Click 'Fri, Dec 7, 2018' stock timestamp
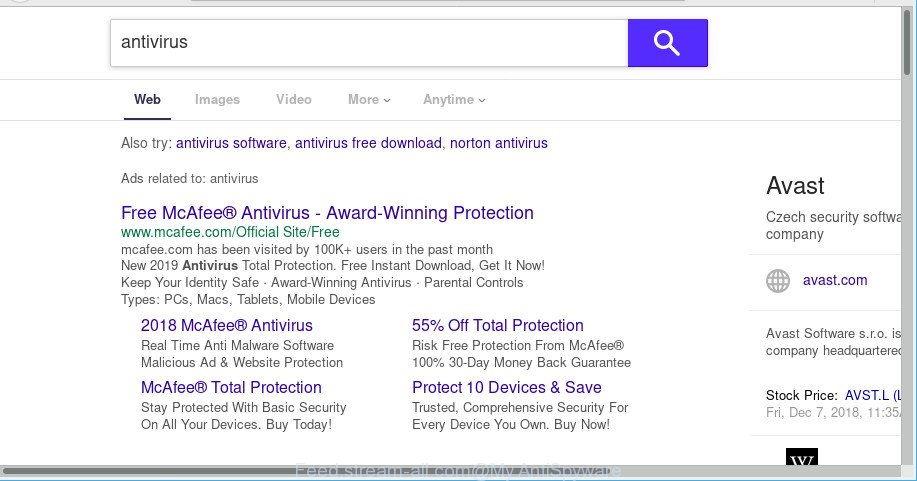Viewport: 917px width, 481px height. tap(833, 413)
